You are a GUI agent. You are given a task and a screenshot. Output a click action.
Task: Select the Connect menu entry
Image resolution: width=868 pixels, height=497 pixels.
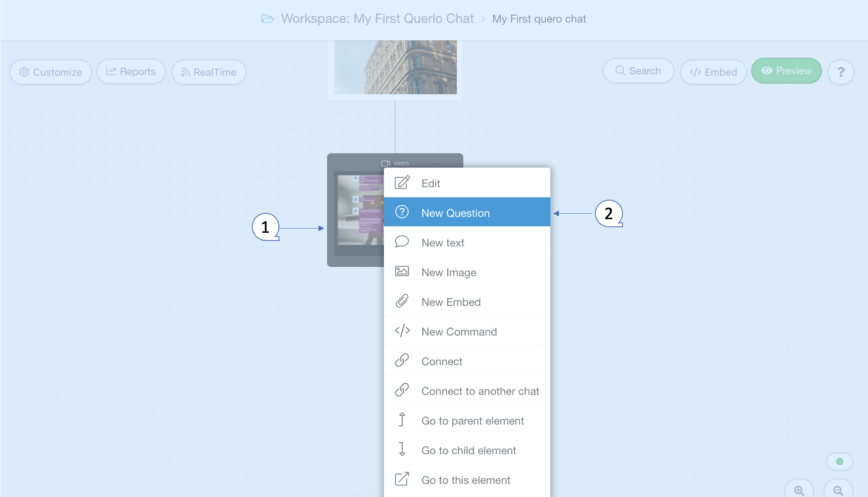(442, 361)
